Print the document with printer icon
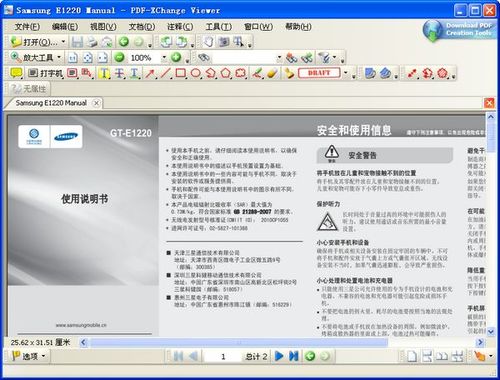Screen dimensions: 500x380 pos(92,42)
